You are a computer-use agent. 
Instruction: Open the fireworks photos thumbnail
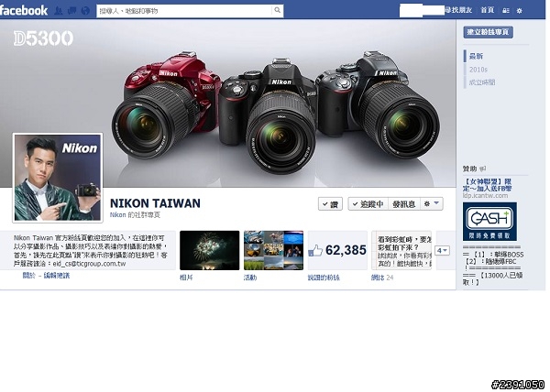(x=209, y=250)
